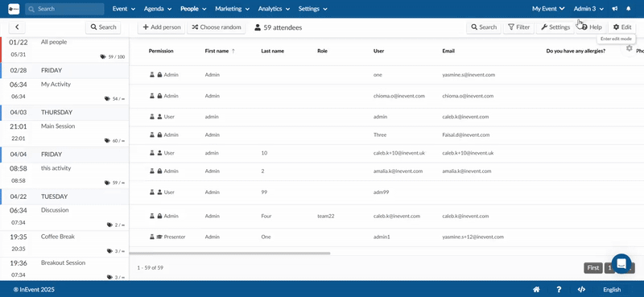The image size is (644, 297).
Task: Click the sidebar Search button
Action: [103, 27]
